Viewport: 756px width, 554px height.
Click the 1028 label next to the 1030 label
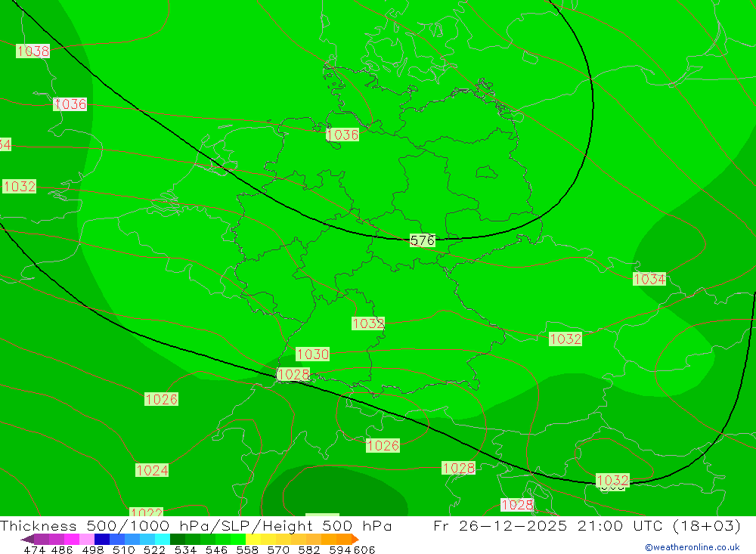point(293,374)
